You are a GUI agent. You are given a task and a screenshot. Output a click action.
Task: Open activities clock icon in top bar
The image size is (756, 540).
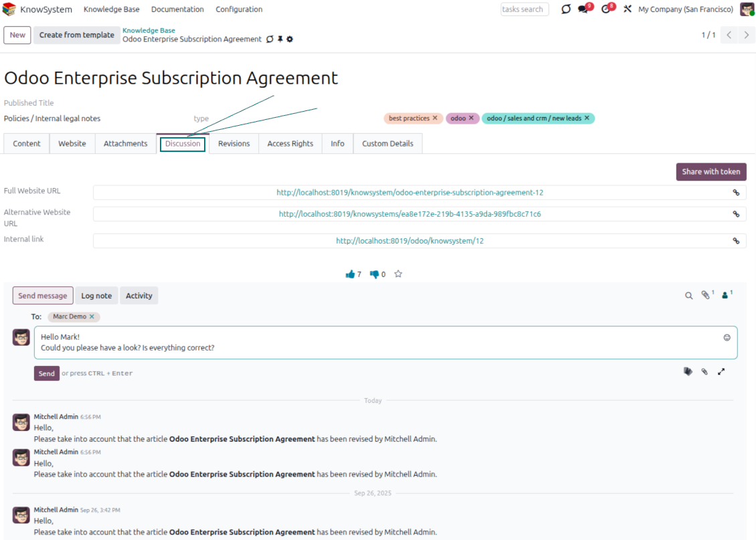click(606, 9)
